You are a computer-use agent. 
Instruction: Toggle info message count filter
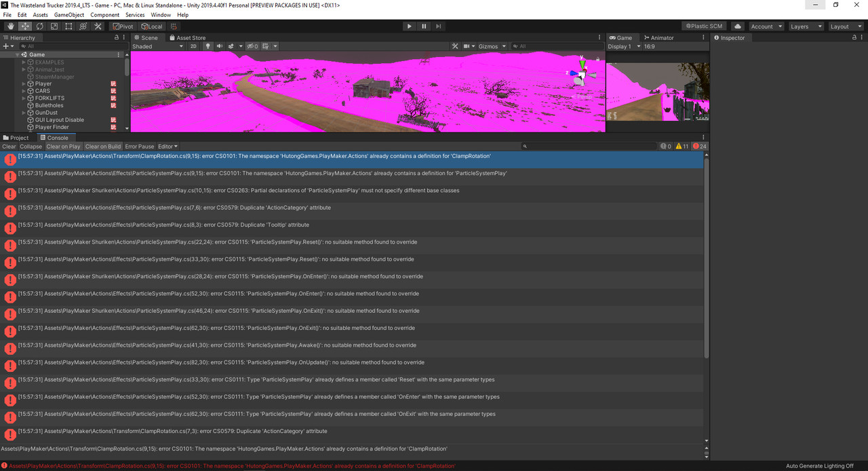click(665, 147)
